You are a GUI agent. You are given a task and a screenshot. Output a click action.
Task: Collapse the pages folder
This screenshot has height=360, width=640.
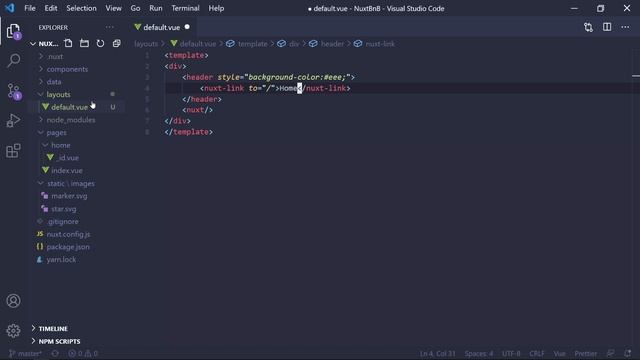56,133
